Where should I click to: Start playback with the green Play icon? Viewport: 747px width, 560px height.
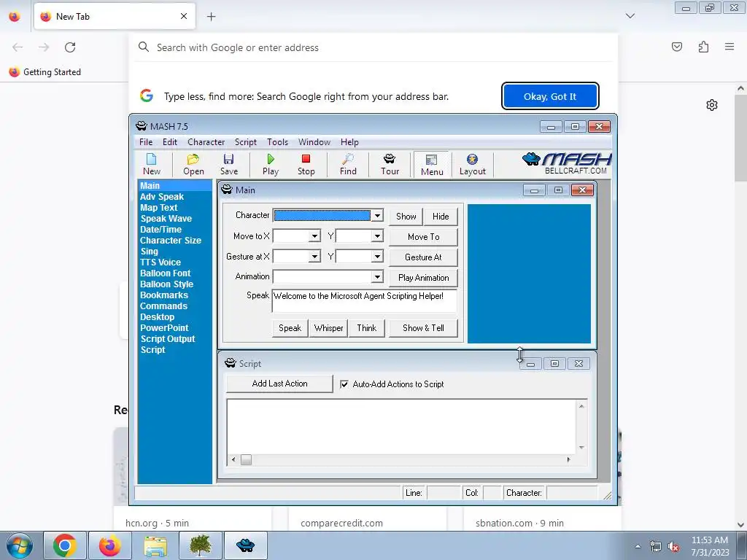271,164
